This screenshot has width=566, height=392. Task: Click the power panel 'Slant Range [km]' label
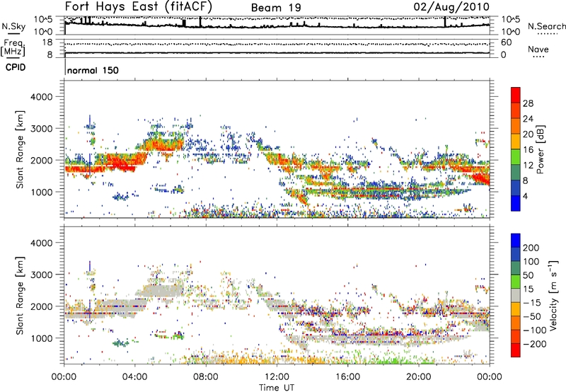coord(20,150)
